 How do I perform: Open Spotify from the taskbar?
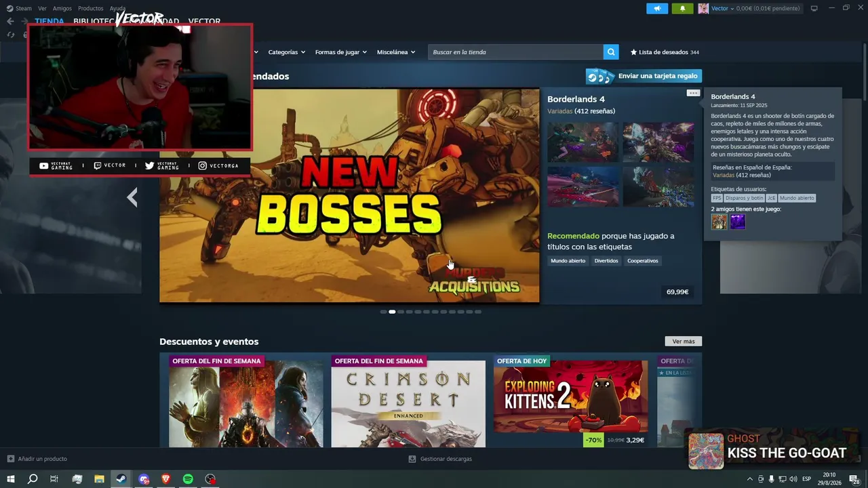(x=188, y=479)
